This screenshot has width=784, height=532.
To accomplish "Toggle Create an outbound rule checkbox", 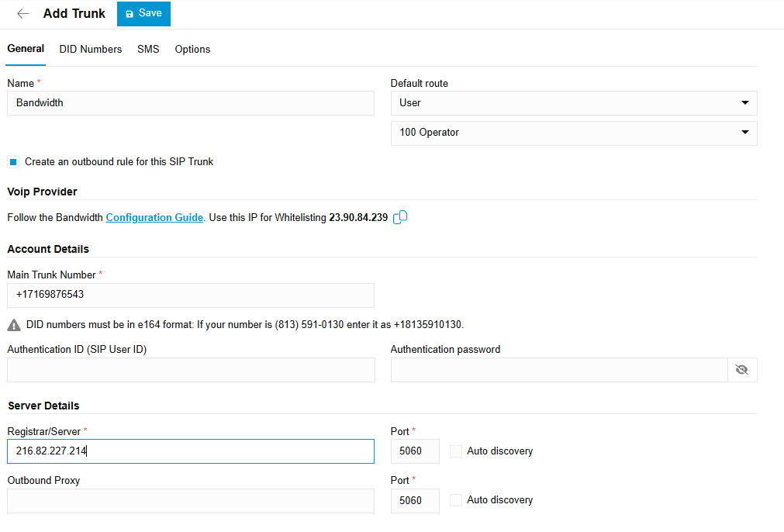I will (x=13, y=162).
